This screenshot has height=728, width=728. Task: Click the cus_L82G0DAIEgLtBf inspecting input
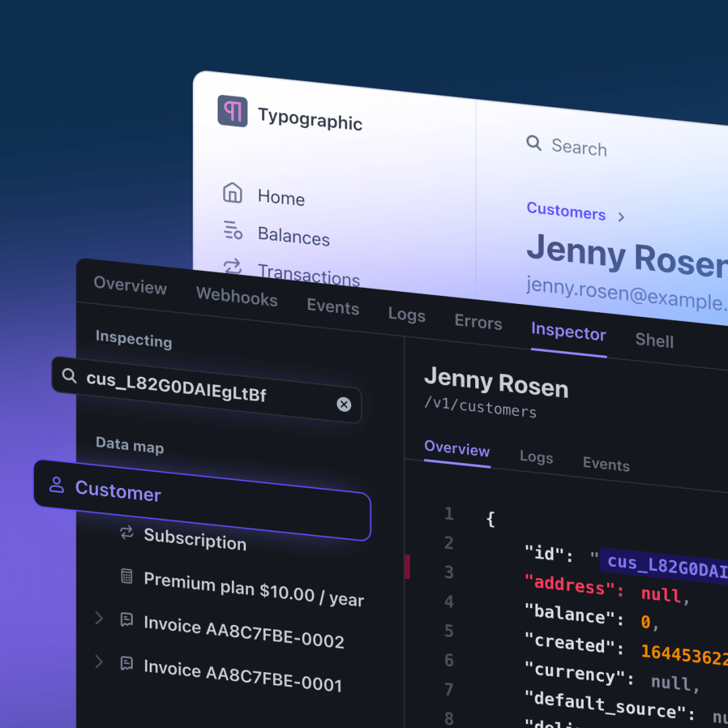click(x=207, y=390)
